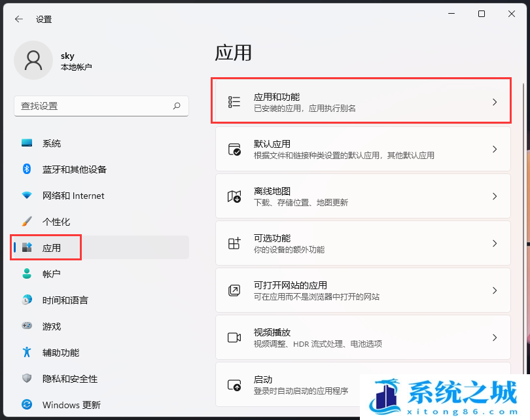Click the Wi-Fi network icon

tap(27, 196)
